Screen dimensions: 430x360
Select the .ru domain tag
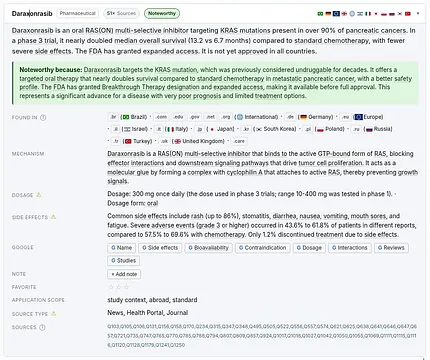pyautogui.click(x=356, y=129)
